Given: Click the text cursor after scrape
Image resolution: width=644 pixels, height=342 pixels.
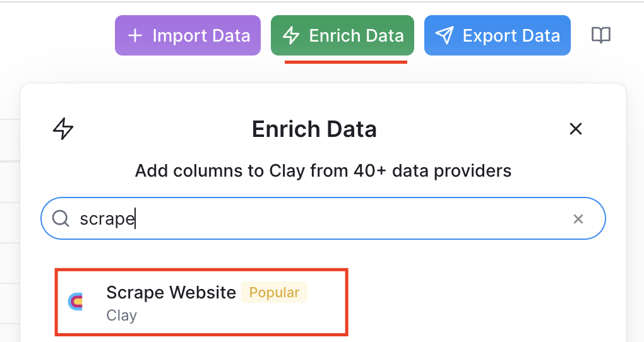Looking at the screenshot, I should coord(135,218).
